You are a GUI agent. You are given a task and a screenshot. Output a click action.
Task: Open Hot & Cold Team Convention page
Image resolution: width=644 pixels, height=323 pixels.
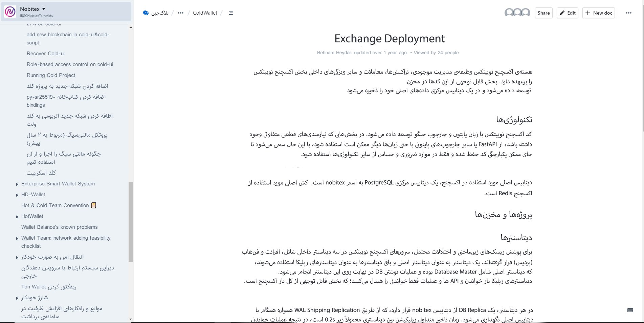coord(55,205)
